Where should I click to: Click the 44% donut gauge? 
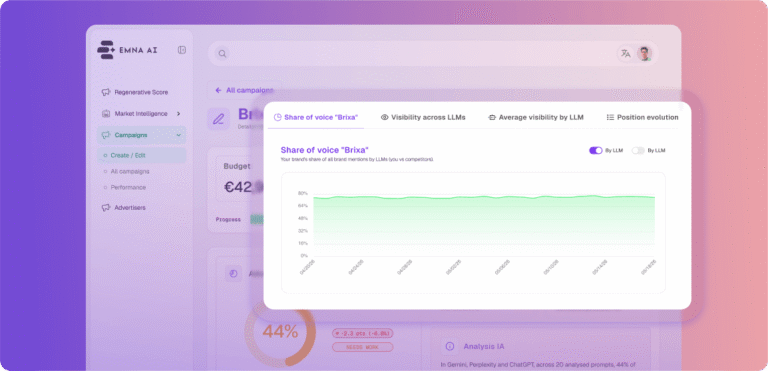click(x=280, y=332)
